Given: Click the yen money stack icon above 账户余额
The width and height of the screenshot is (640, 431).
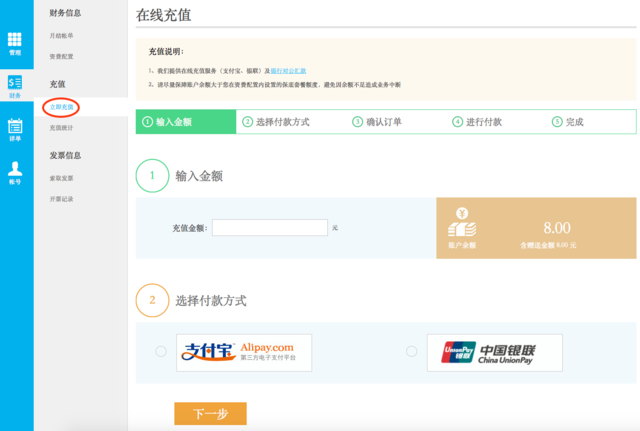Looking at the screenshot, I should tap(462, 222).
